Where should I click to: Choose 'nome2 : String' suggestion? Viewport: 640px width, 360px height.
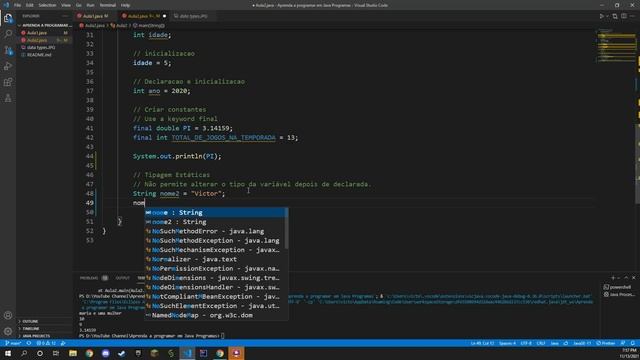coord(216,222)
